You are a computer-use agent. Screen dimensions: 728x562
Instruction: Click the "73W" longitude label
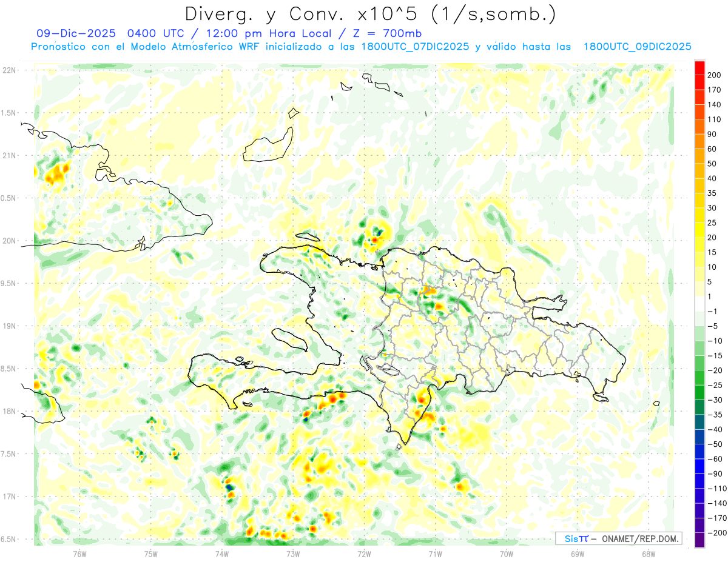click(x=293, y=554)
